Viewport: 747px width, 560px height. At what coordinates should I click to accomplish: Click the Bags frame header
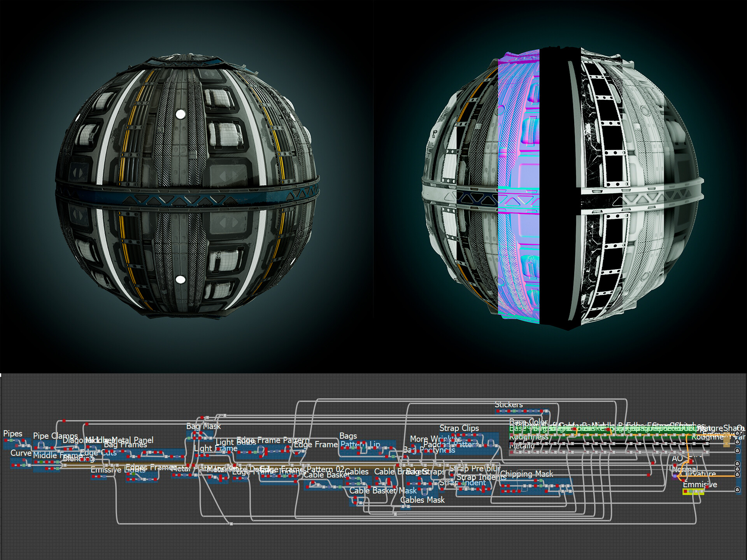348,436
